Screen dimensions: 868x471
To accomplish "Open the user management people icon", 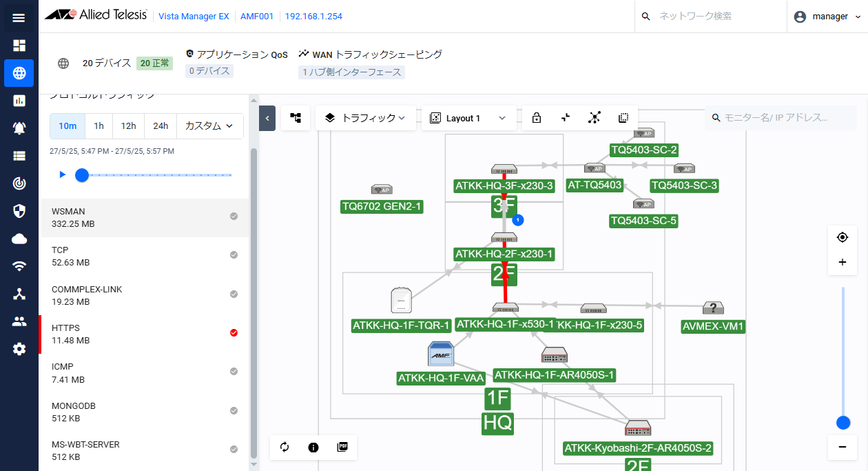I will point(19,321).
